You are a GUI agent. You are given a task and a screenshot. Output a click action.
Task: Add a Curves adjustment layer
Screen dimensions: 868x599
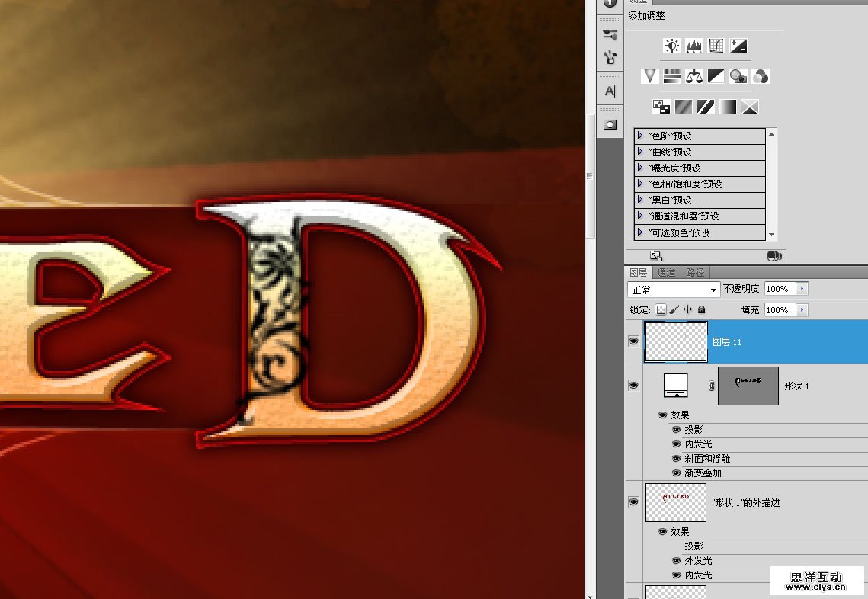[716, 46]
